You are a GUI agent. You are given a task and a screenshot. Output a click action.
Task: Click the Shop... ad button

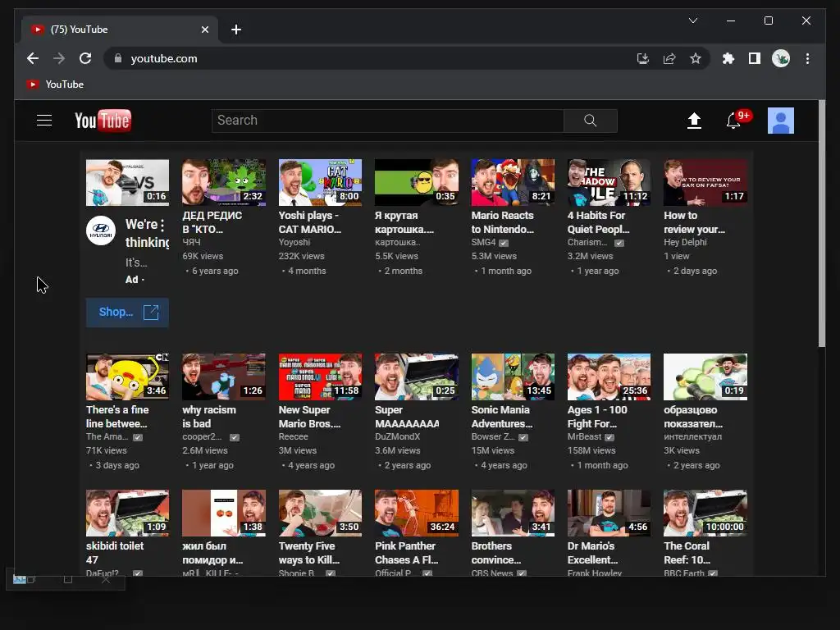pyautogui.click(x=127, y=313)
